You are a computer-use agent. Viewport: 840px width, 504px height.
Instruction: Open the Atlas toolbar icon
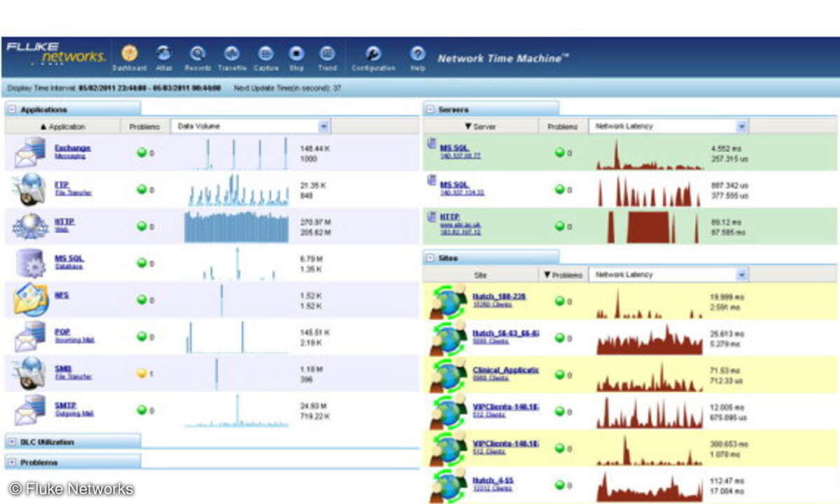164,53
